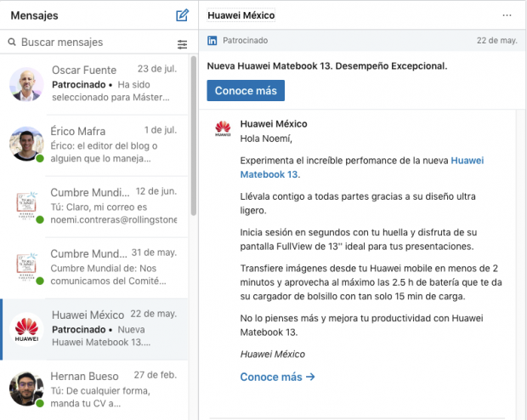Viewport: 527px width, 420px height.
Task: Click Érico Mafra's profile photo
Action: 26,144
